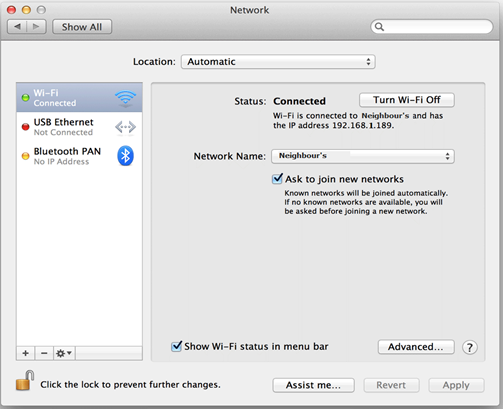Click the magnifier icon in search field

379,27
